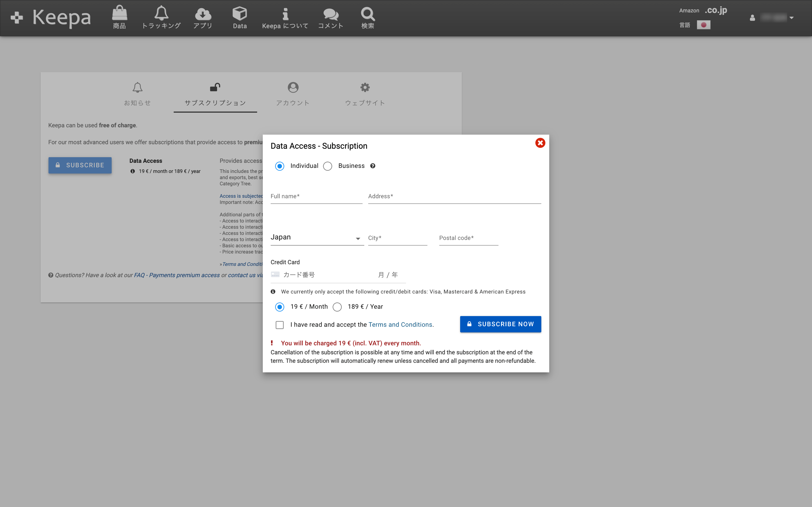Open the Terms and Conditions link in dialog

(x=400, y=324)
